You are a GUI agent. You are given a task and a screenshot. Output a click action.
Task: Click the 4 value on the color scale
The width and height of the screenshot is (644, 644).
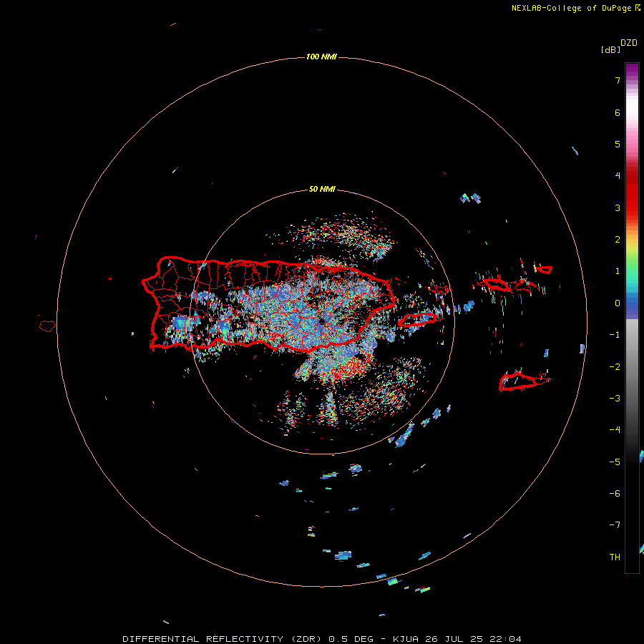click(x=618, y=176)
